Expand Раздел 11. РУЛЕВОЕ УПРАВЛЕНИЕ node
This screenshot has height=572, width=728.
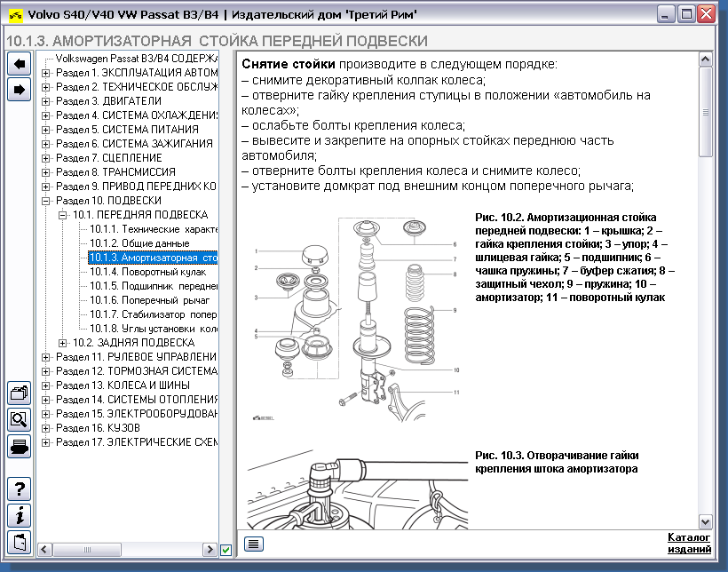45,357
